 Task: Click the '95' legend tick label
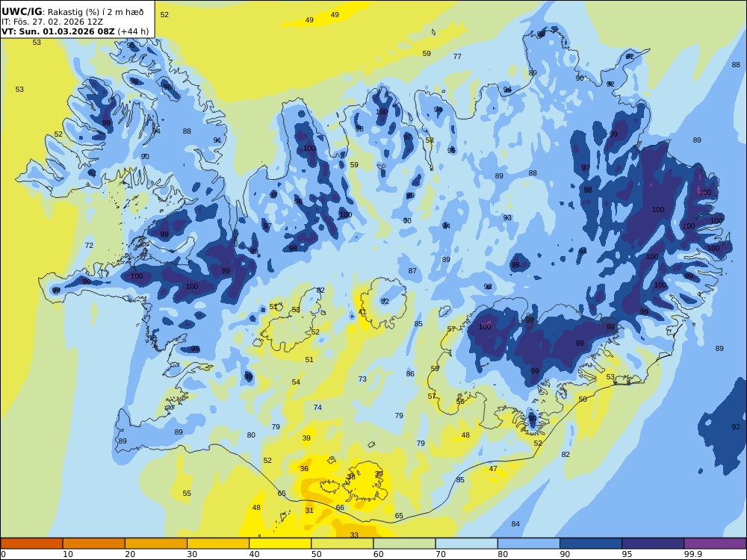click(x=627, y=554)
